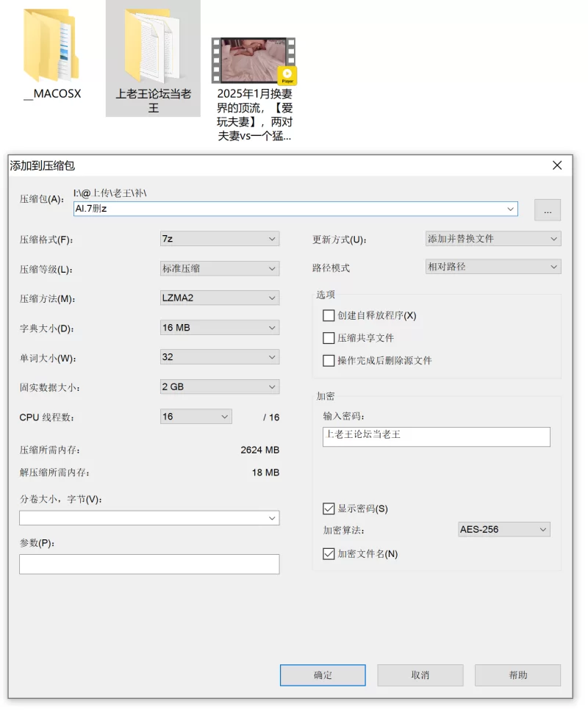588x715 pixels.
Task: Browse for archive location with ... button
Action: (x=548, y=209)
